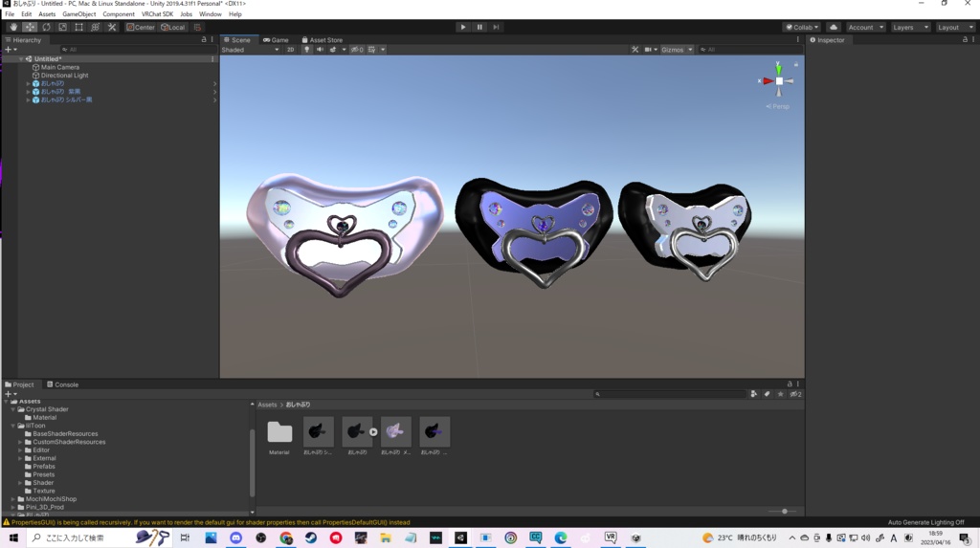This screenshot has height=548, width=980.
Task: Expand the おしゃぶり シルバー黒 prefab in Hierarchy
Action: pyautogui.click(x=28, y=99)
